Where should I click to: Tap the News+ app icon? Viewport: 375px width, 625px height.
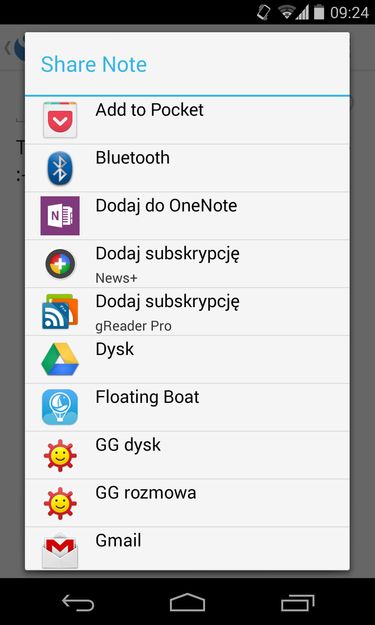60,263
